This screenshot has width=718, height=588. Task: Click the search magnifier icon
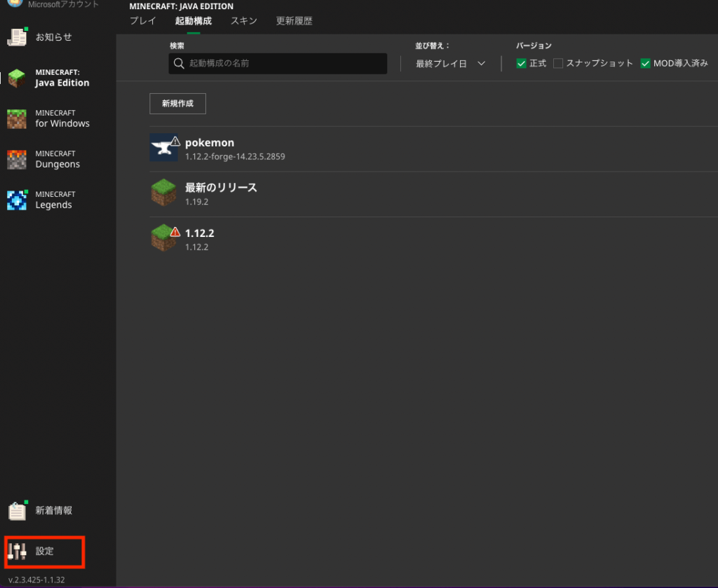[179, 63]
